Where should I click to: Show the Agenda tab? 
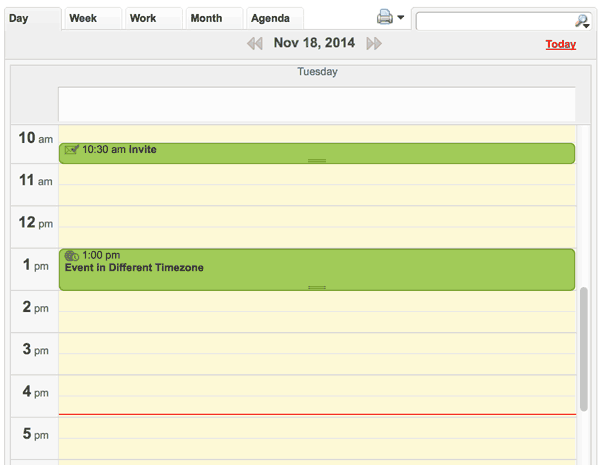pyautogui.click(x=275, y=18)
